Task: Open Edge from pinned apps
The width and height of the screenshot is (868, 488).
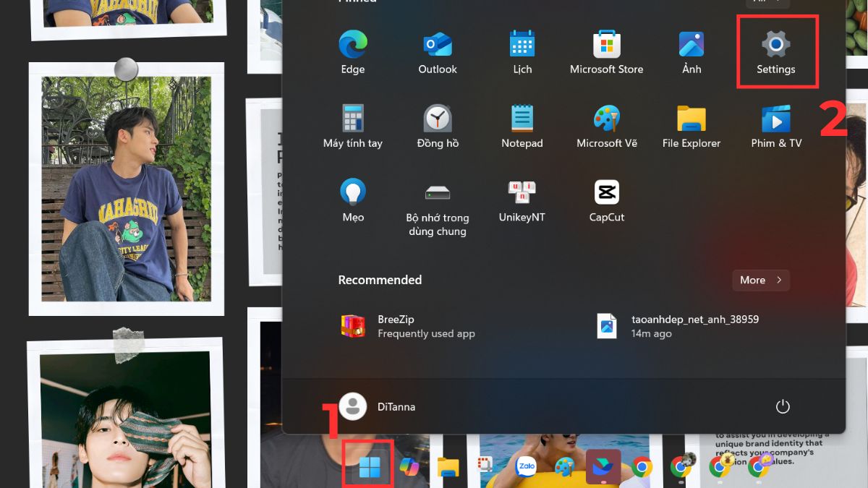Action: 352,53
